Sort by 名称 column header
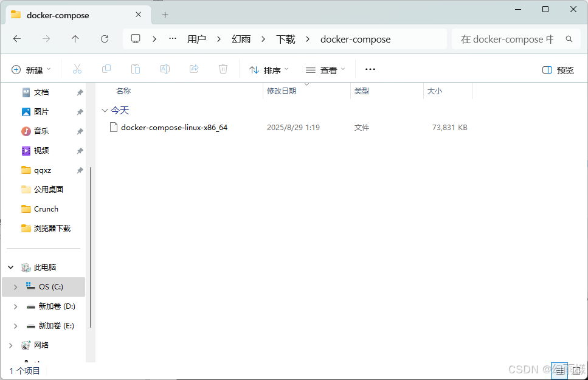588x380 pixels. pos(123,91)
